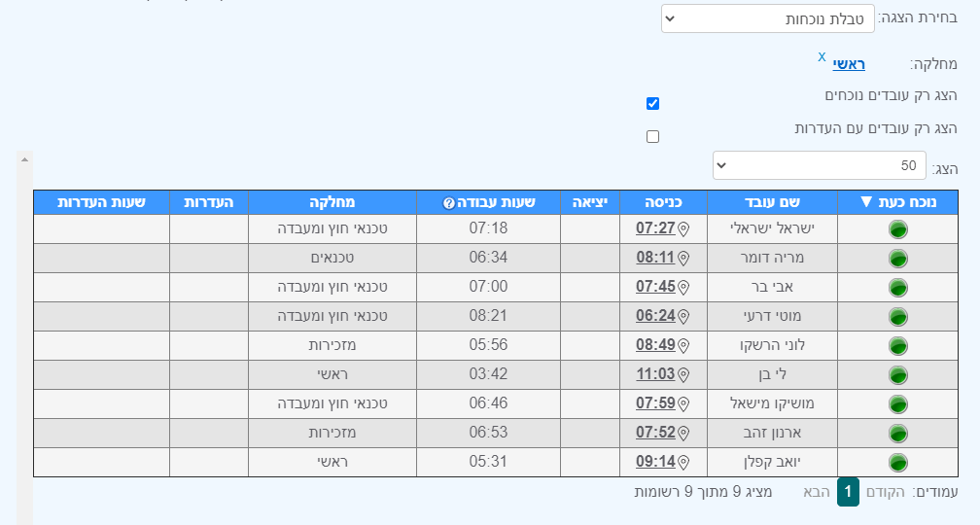The height and width of the screenshot is (525, 980).
Task: Click location pin beside 09:14 entry time
Action: point(683,463)
